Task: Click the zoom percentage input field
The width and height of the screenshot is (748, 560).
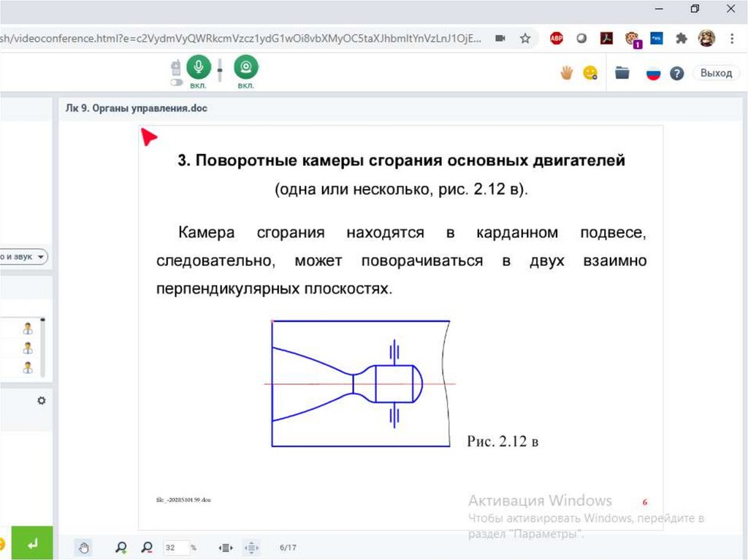Action: 174,547
